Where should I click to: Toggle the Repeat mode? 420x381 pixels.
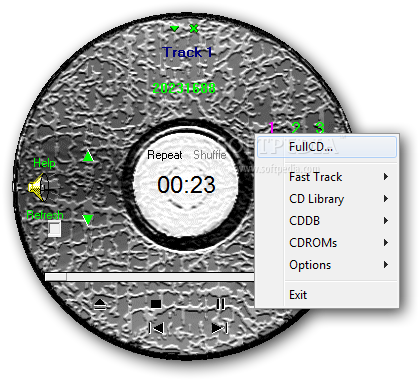click(x=165, y=155)
